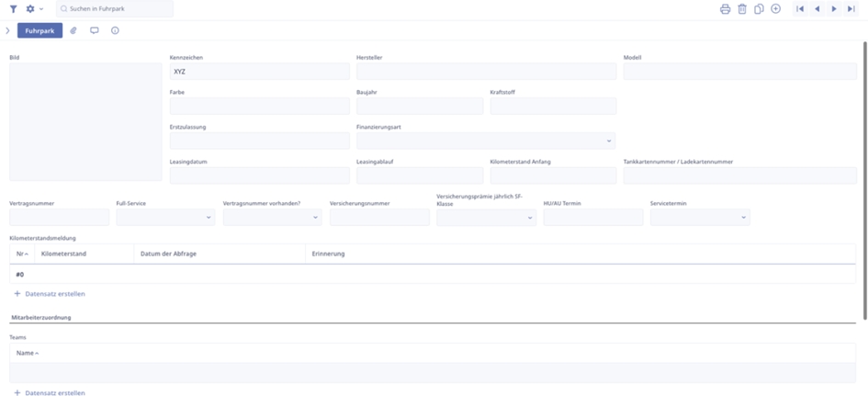The image size is (868, 396).
Task: Click the Suchen in Fuhrpark search field
Action: click(115, 8)
